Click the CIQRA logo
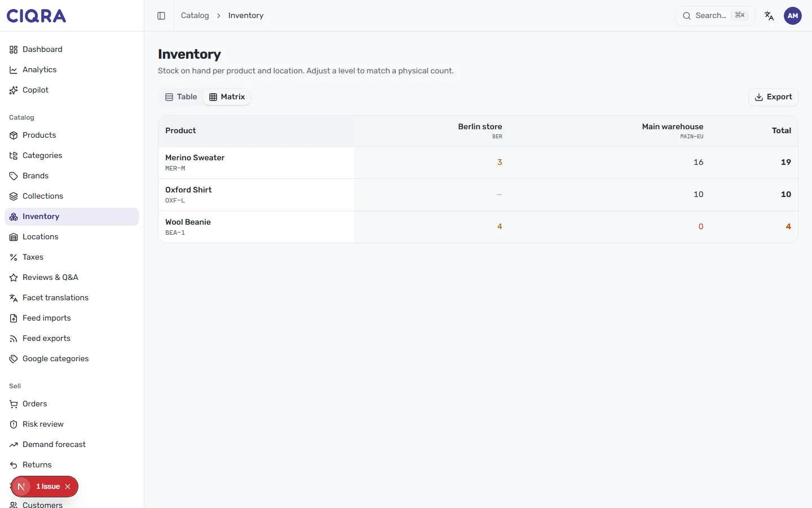The width and height of the screenshot is (812, 508). tap(36, 16)
